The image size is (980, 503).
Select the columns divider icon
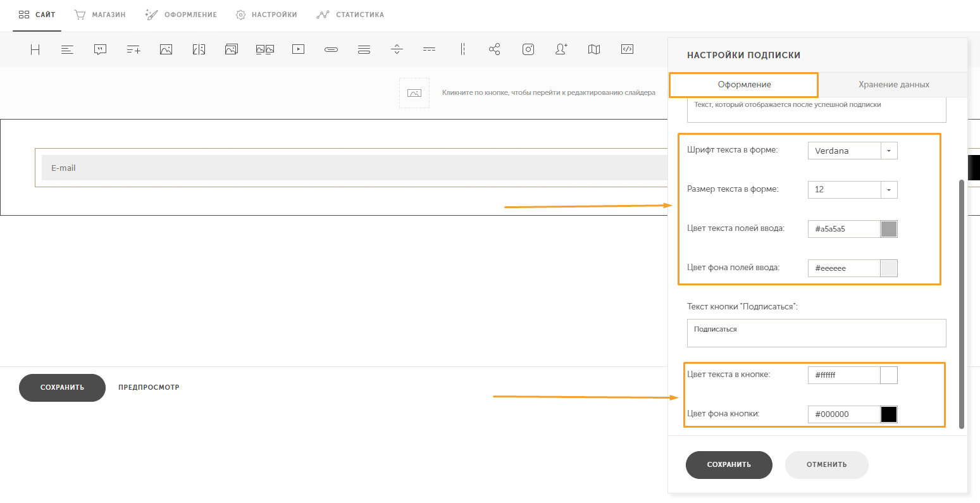462,49
